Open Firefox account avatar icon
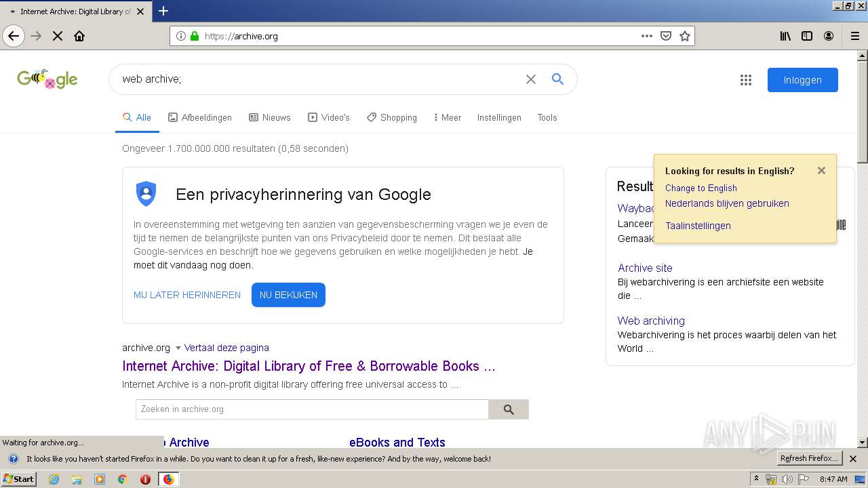Screen dimensions: 868x488 (x=829, y=36)
